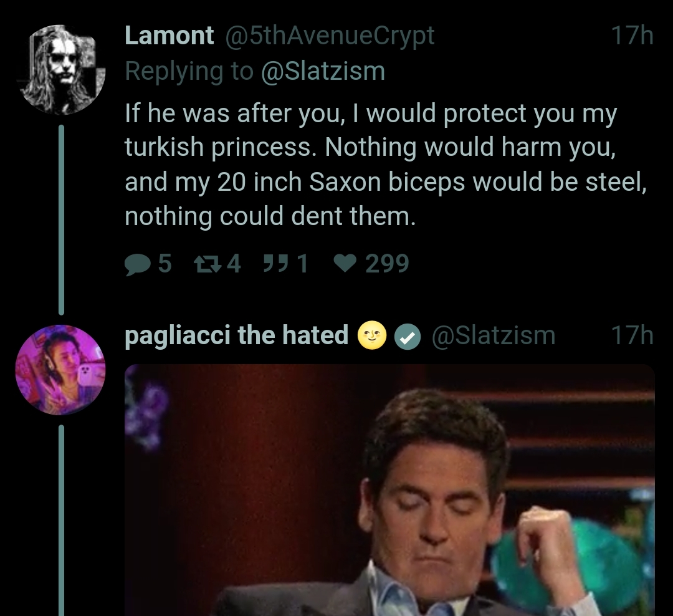The width and height of the screenshot is (673, 616).
Task: Retweet Lamont's reply using retweet icon
Action: [208, 264]
